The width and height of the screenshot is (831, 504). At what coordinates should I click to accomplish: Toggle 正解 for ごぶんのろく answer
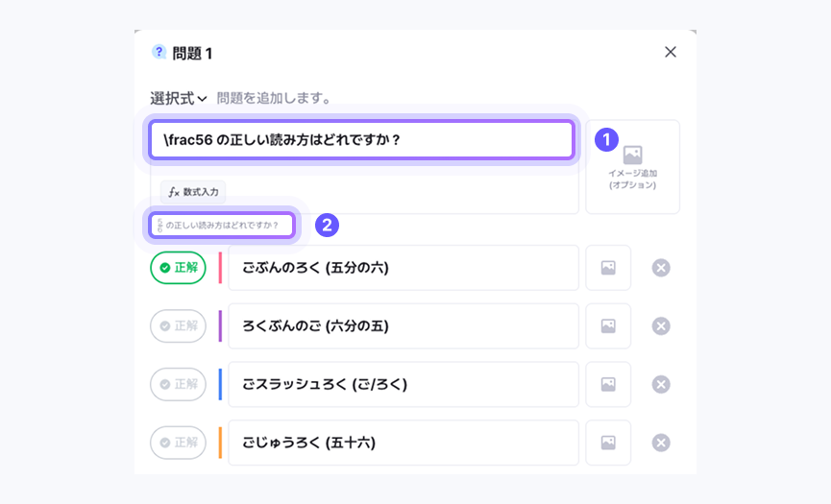point(178,268)
